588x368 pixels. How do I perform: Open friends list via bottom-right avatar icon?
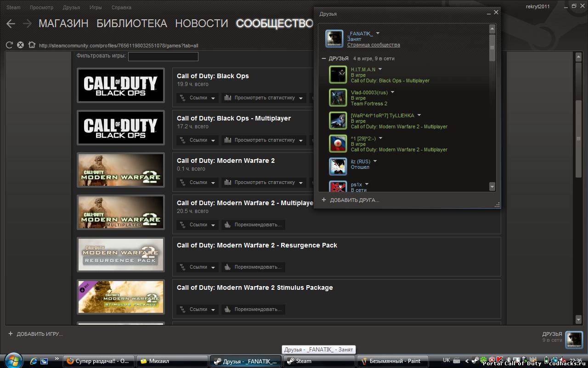574,340
